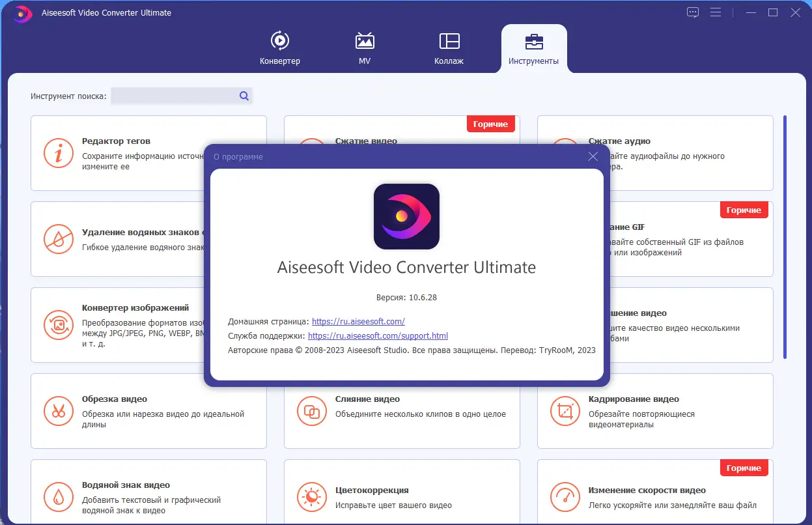Minimize the Aiseesoft window
The height and width of the screenshot is (525, 812).
pos(750,12)
